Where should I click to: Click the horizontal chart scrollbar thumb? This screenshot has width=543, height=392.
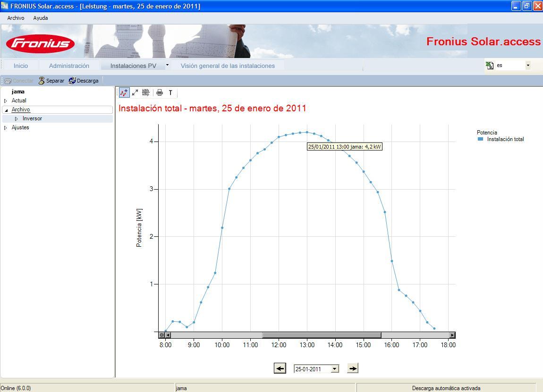[322, 335]
